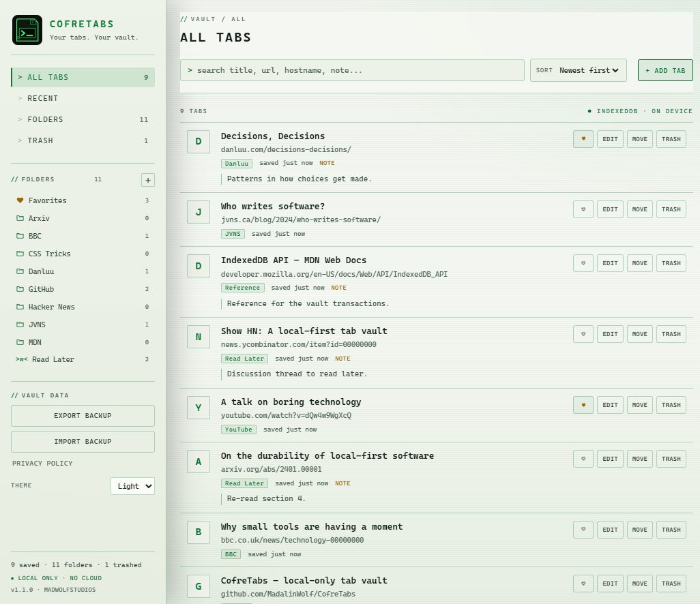700x604 pixels.
Task: Open the Danluu folder in sidebar
Action: [x=83, y=271]
